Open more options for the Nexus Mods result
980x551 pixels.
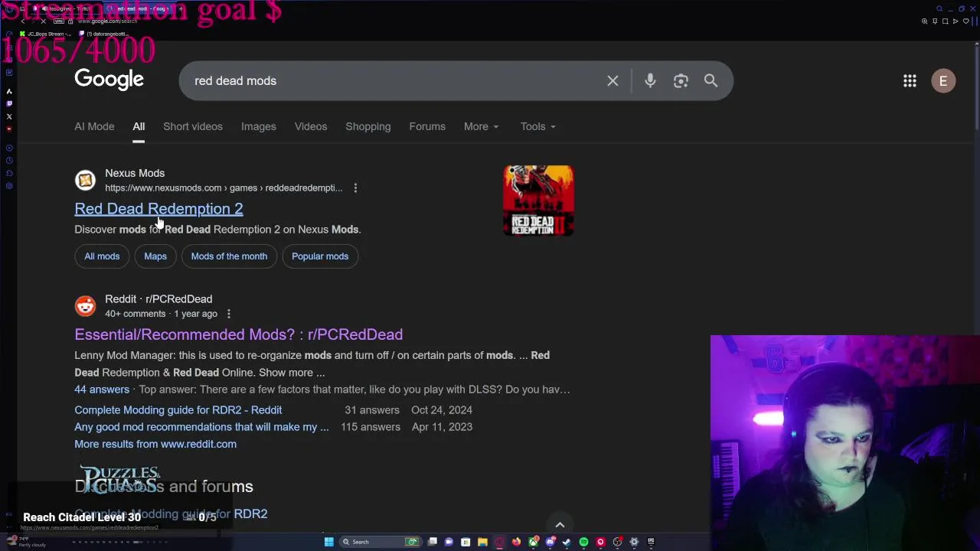point(355,187)
